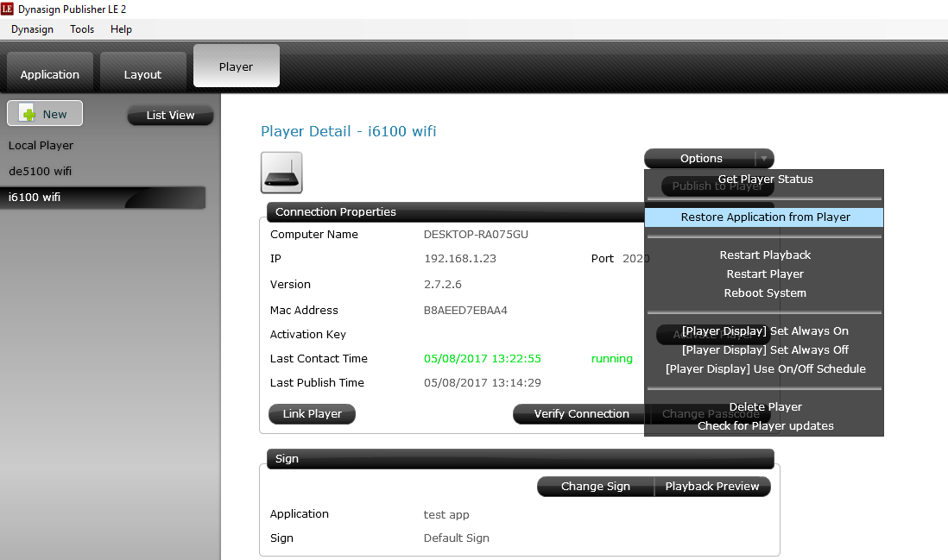Click the Sign section header
Viewport: 948px width, 560px height.
pyautogui.click(x=521, y=458)
